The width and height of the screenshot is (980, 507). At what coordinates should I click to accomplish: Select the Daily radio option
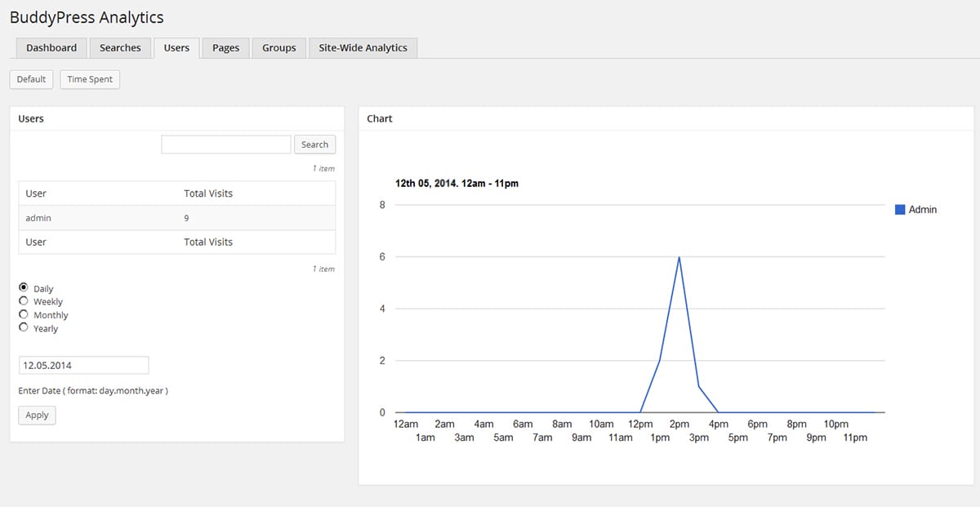click(x=24, y=288)
